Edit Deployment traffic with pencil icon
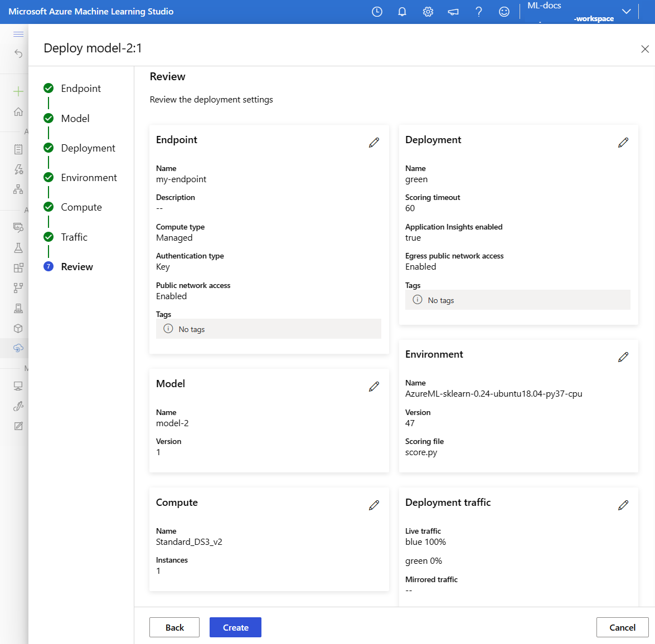 pos(623,505)
